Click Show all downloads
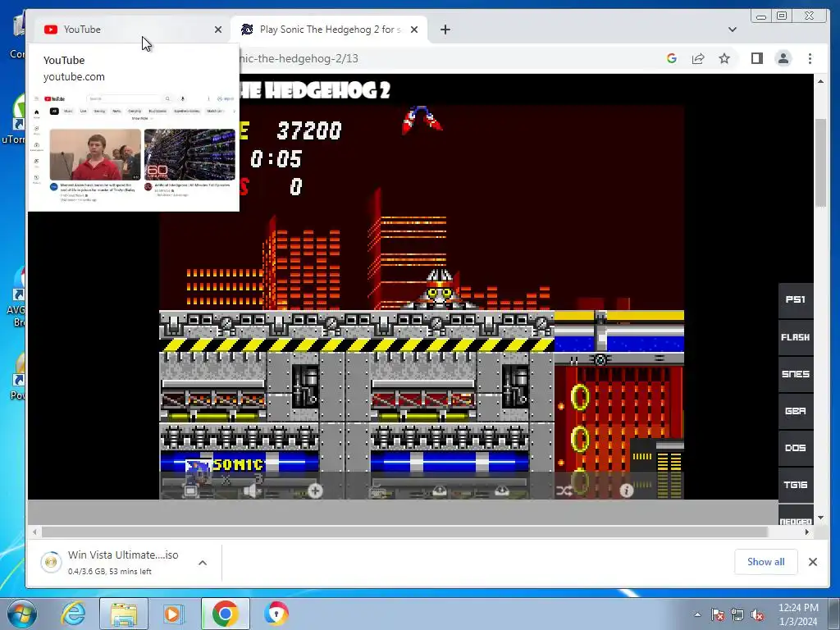Screen dimensions: 840x630 [x=766, y=562]
